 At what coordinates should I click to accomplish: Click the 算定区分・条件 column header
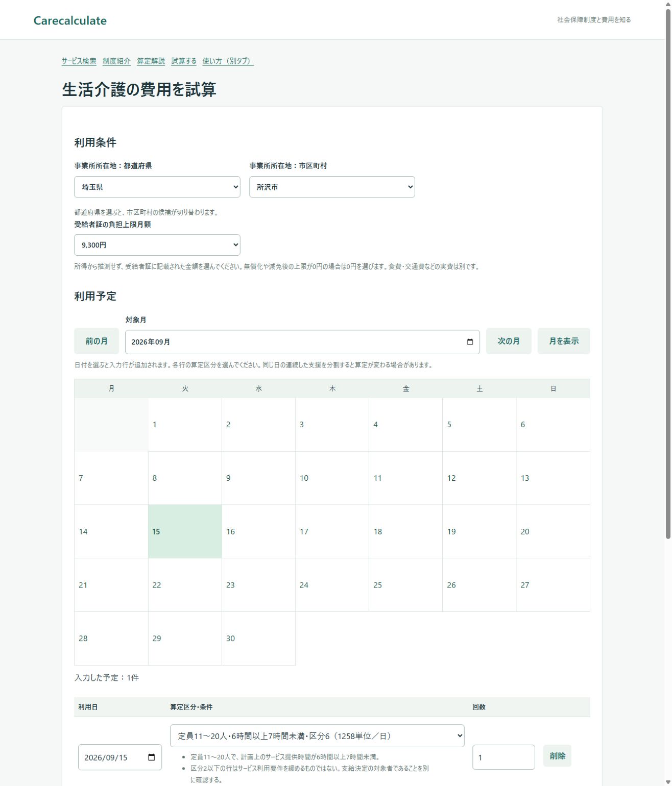click(x=191, y=707)
